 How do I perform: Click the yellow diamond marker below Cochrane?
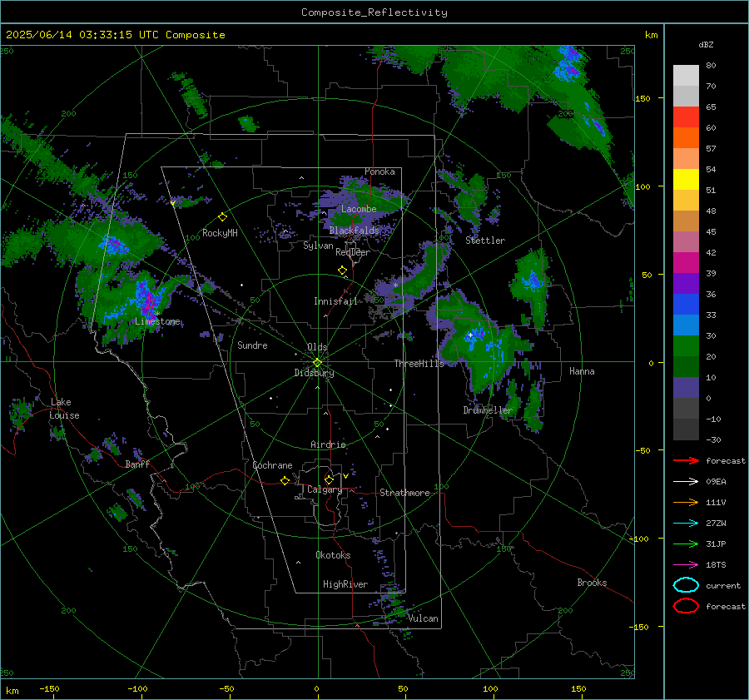tap(285, 480)
